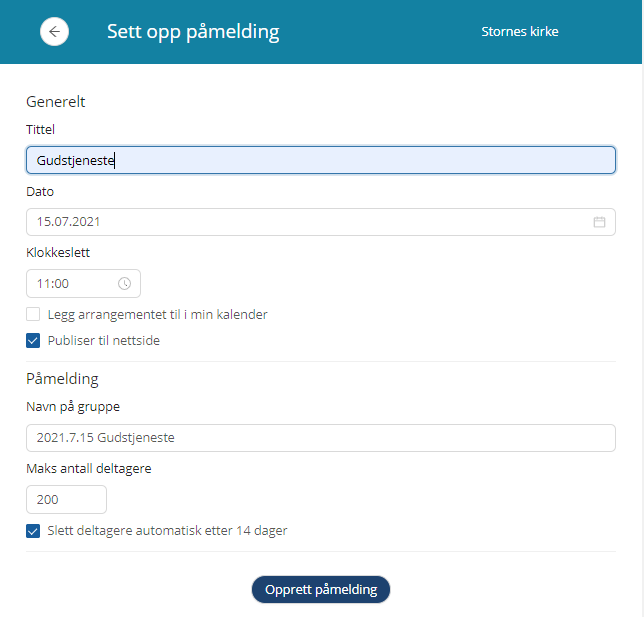Click the Publiser til nettside label text
The height and width of the screenshot is (617, 644).
pos(104,341)
